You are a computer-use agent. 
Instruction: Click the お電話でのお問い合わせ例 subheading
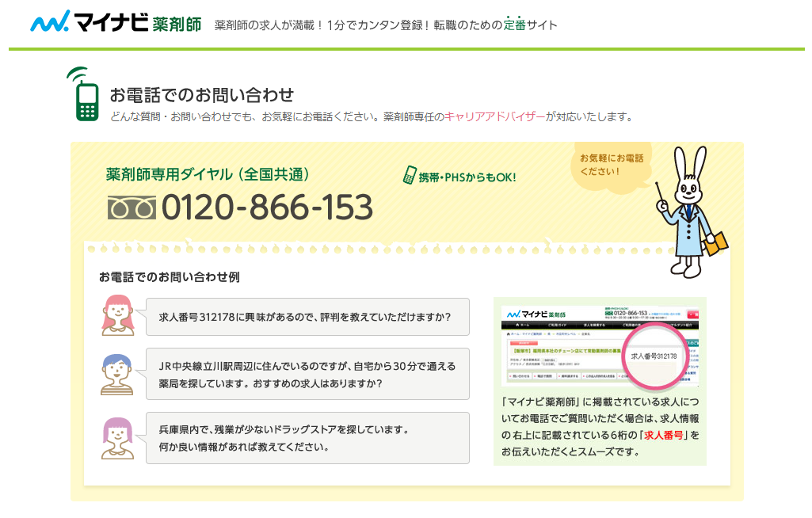[x=170, y=277]
